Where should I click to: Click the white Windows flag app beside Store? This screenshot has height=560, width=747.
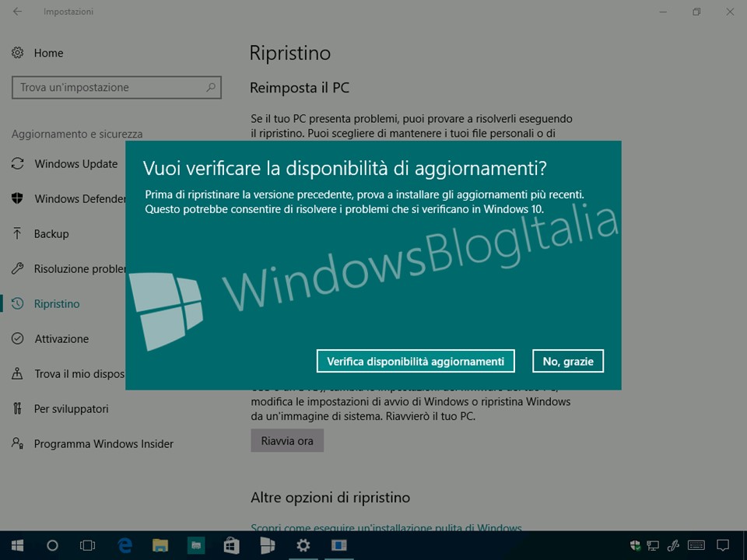click(267, 546)
